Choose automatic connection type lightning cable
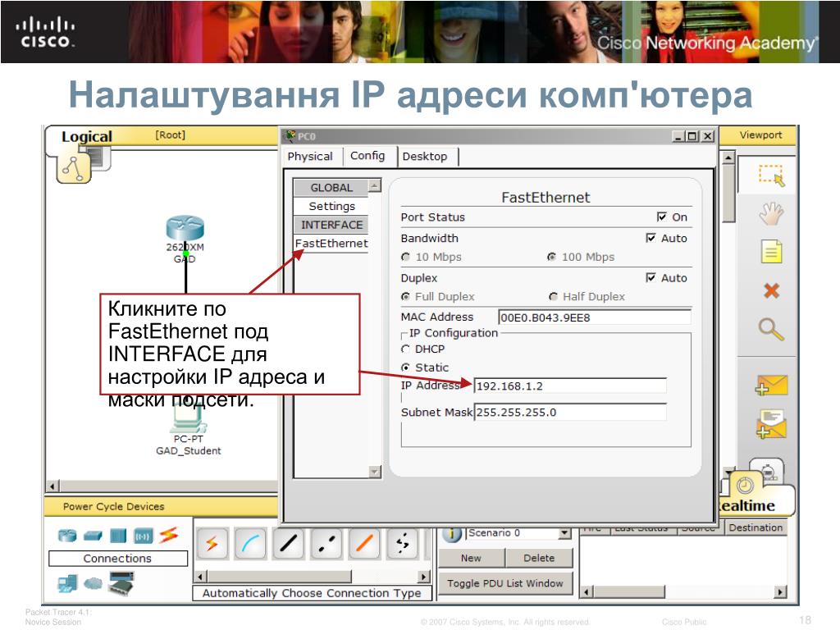840x630 pixels. pyautogui.click(x=212, y=544)
